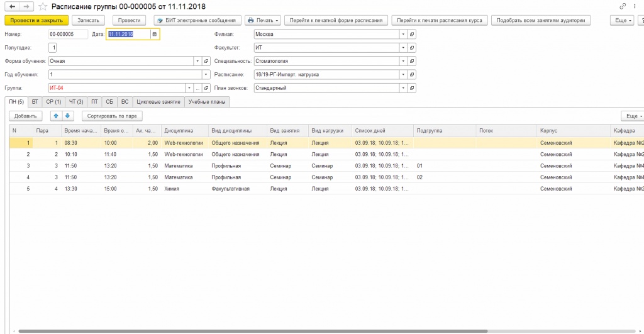Open the Филиал record using its open icon
This screenshot has height=334, width=644.
[x=413, y=34]
